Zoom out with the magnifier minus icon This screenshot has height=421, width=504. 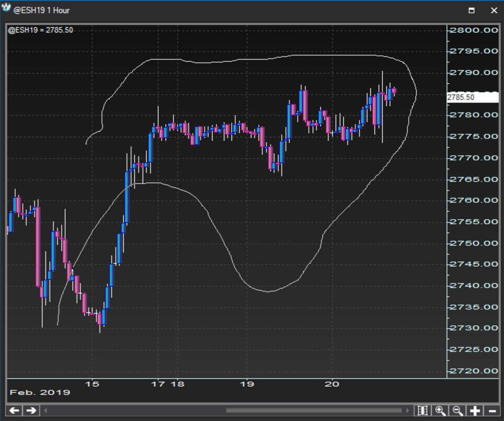coord(458,410)
